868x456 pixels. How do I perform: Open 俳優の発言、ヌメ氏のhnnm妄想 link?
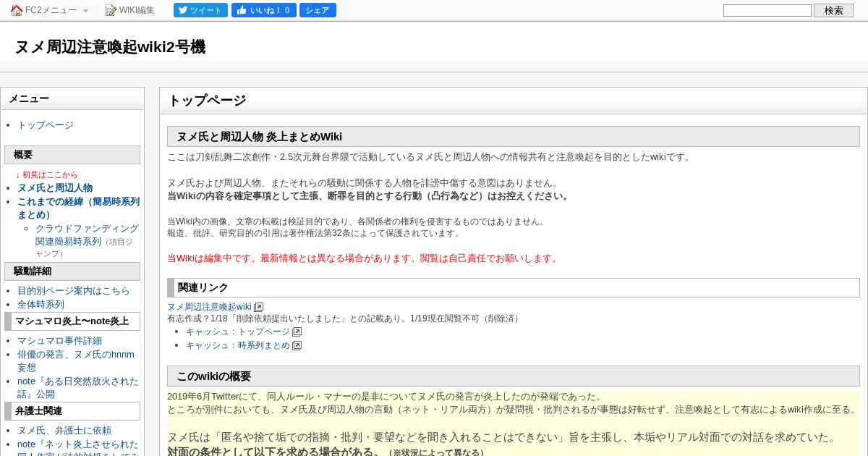[76, 361]
